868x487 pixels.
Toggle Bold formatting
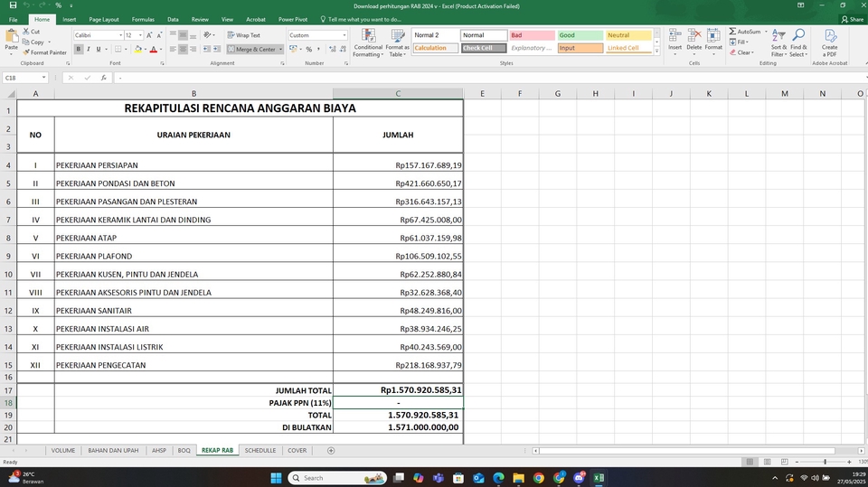tap(79, 50)
